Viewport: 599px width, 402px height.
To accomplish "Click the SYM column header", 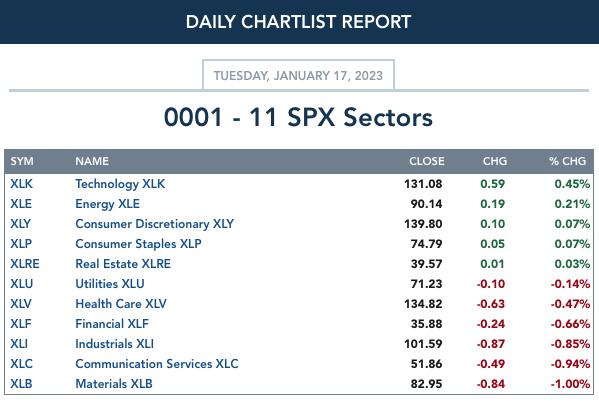I will point(22,161).
